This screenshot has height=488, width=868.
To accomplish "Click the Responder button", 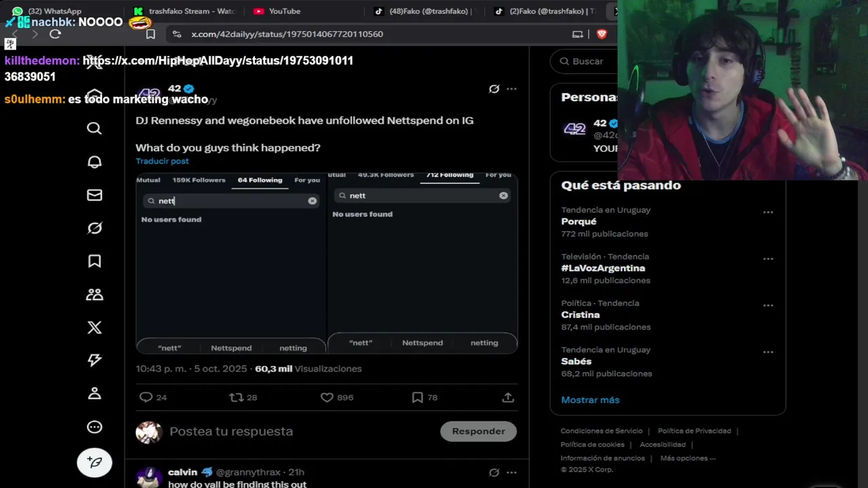I will coord(478,431).
